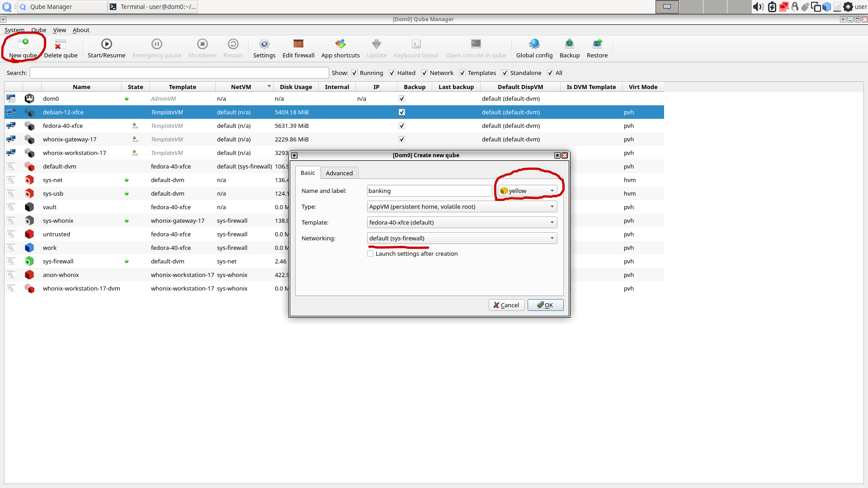Click the black vault qube icon
This screenshot has height=488, width=868.
pyautogui.click(x=29, y=207)
